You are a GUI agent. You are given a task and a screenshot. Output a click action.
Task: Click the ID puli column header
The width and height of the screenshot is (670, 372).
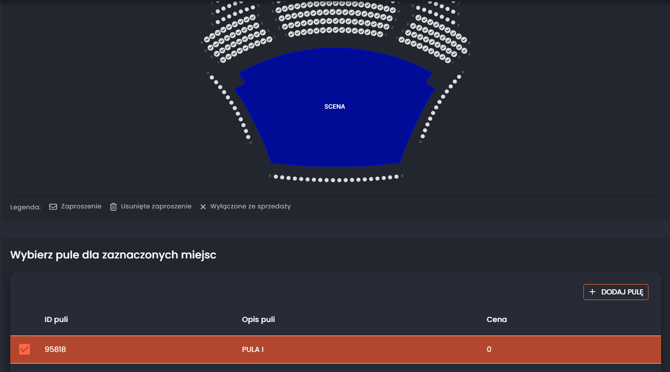pyautogui.click(x=56, y=319)
